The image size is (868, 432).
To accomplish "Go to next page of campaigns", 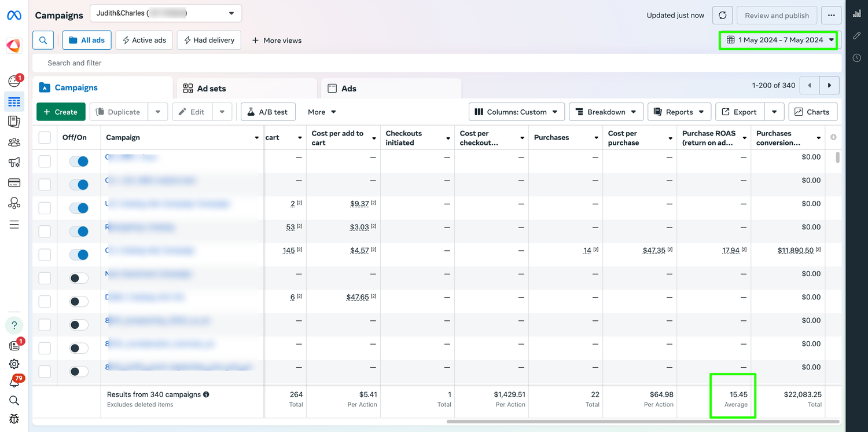I will pos(829,85).
